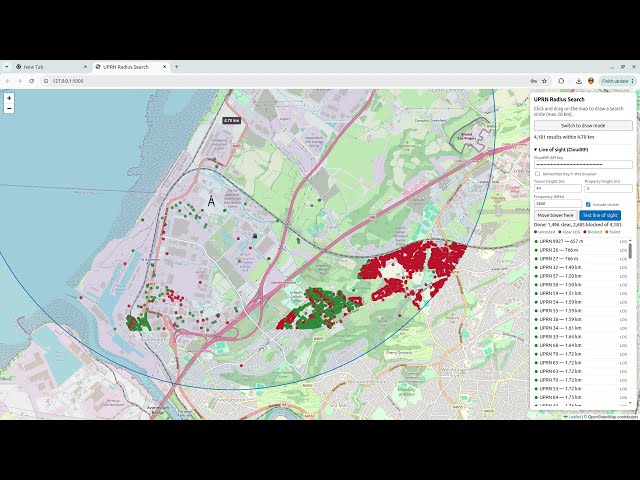Go back in browser history
Image resolution: width=640 pixels, height=480 pixels.
(7, 81)
